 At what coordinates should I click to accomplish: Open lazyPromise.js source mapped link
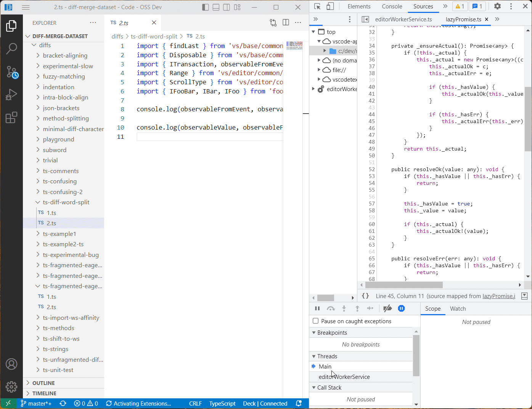coord(499,296)
